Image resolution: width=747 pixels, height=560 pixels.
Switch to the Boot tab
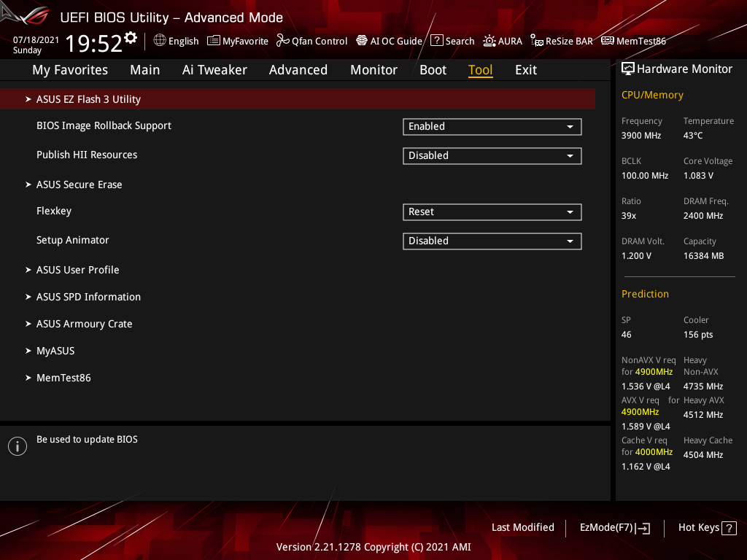click(x=433, y=70)
